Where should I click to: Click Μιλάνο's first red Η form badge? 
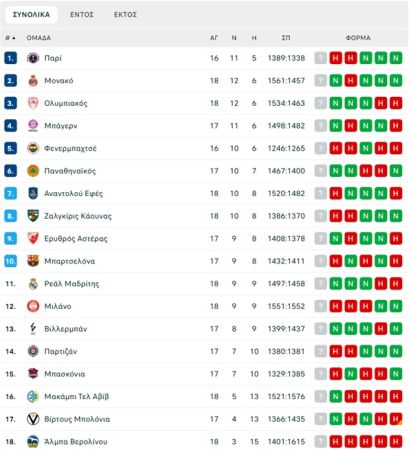click(x=336, y=306)
